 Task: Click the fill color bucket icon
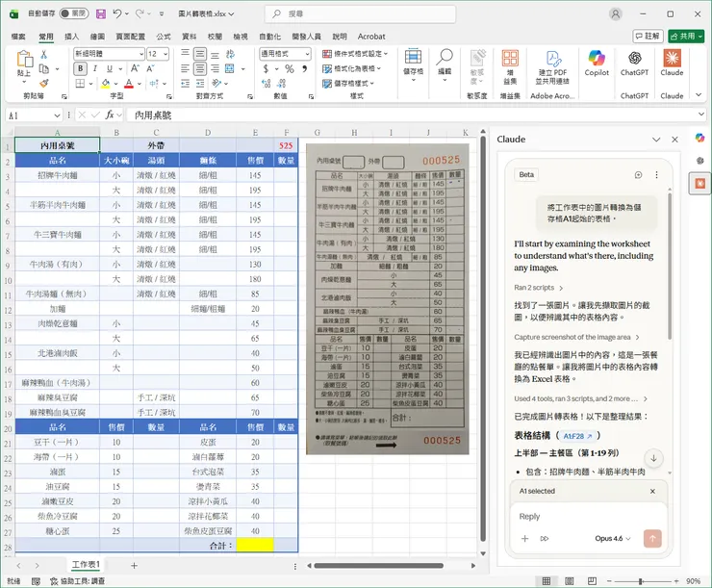click(106, 84)
